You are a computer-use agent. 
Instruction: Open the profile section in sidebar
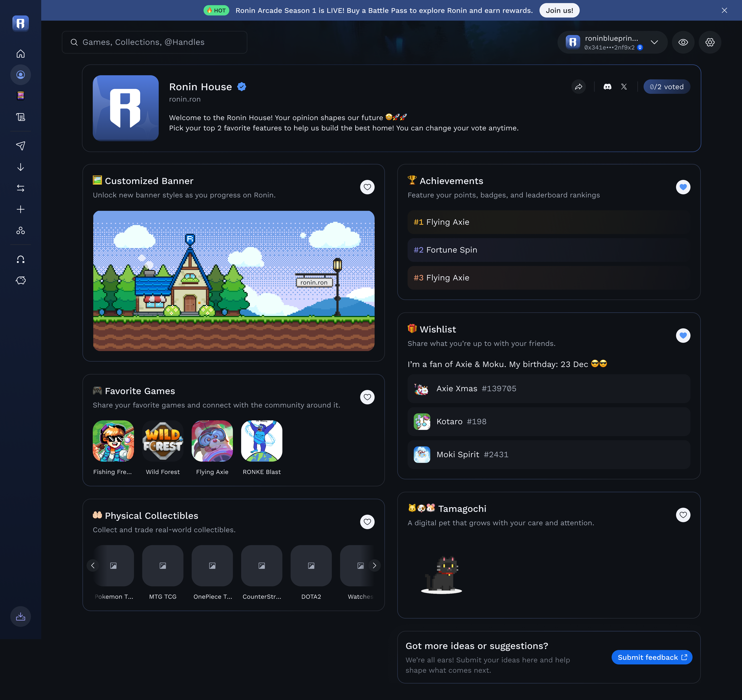tap(20, 75)
